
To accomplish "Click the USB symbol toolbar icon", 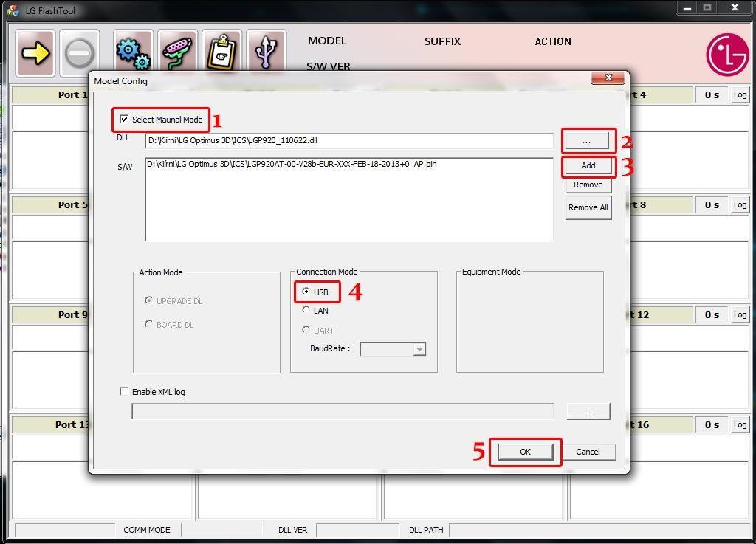I will point(266,52).
